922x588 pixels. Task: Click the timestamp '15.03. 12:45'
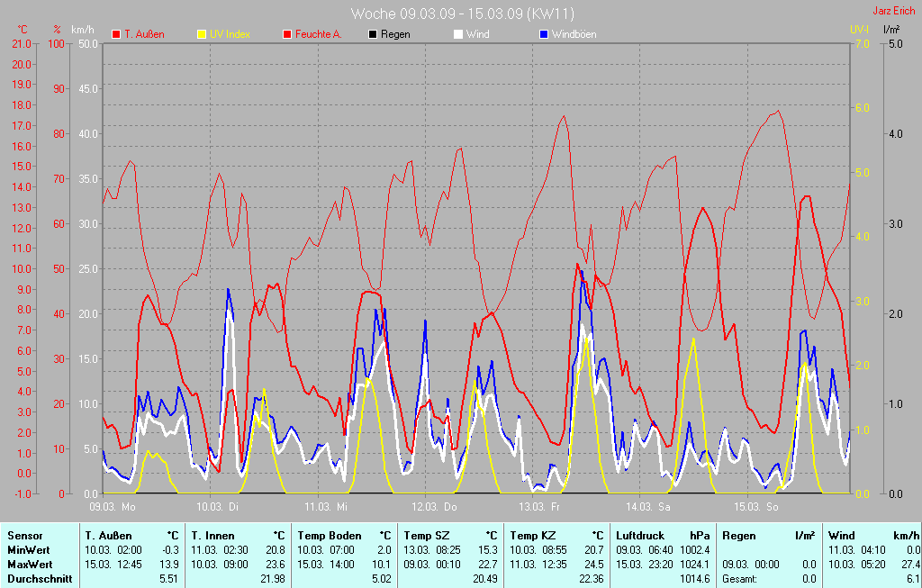tap(113, 564)
